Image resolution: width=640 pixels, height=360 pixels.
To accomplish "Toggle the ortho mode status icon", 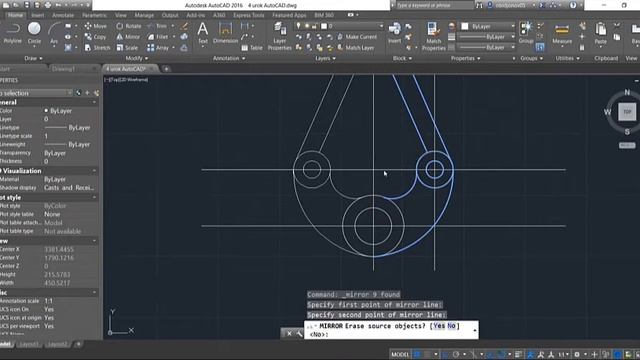I will (x=445, y=354).
